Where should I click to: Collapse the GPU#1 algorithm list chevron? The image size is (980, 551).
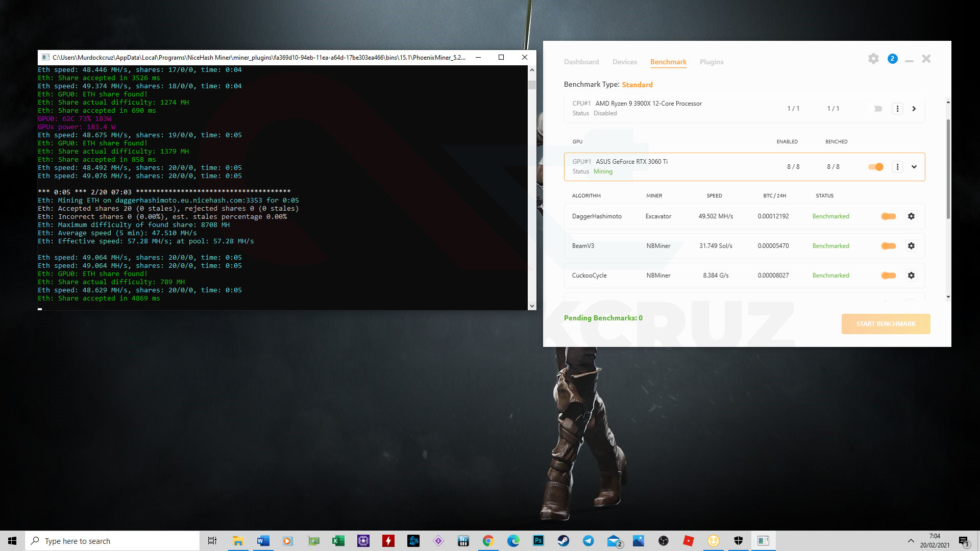pyautogui.click(x=914, y=167)
